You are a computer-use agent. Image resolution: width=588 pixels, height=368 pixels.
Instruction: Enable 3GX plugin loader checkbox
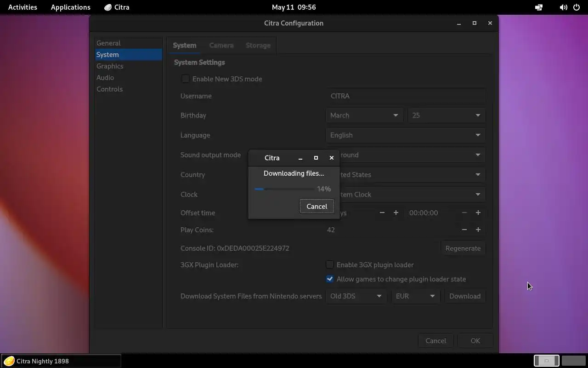[330, 264]
